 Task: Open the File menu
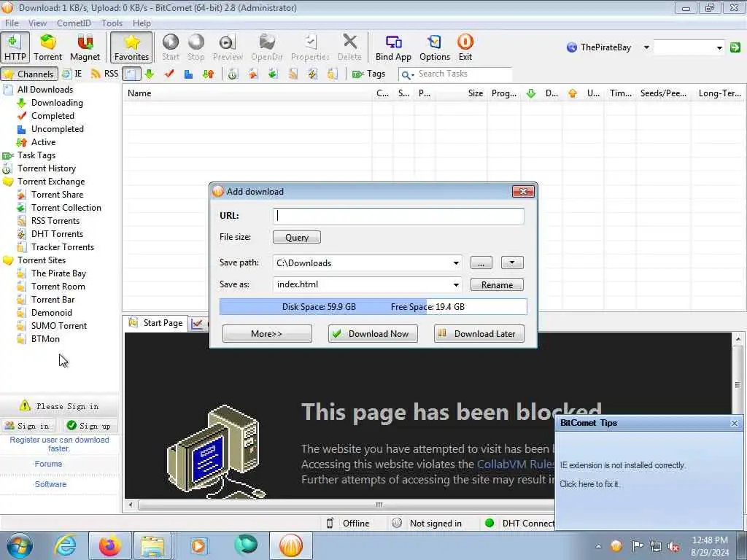pos(12,23)
